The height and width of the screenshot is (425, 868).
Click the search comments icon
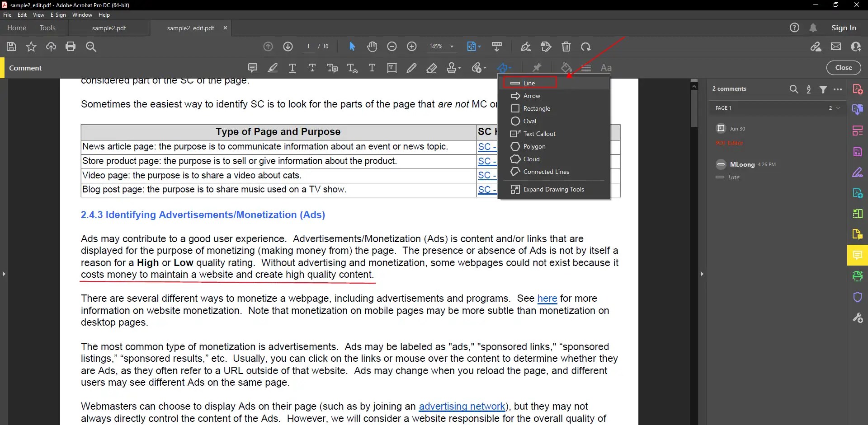click(794, 89)
